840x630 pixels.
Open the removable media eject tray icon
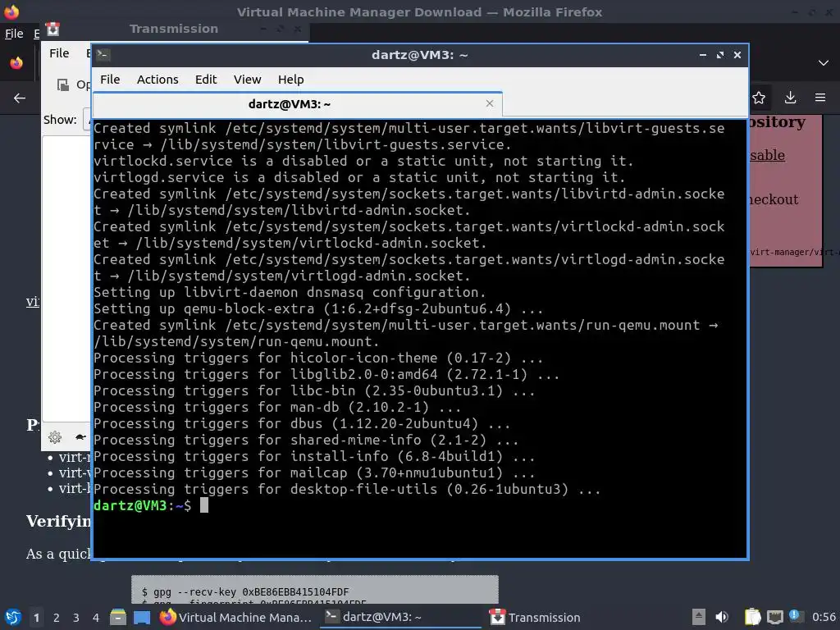698,617
